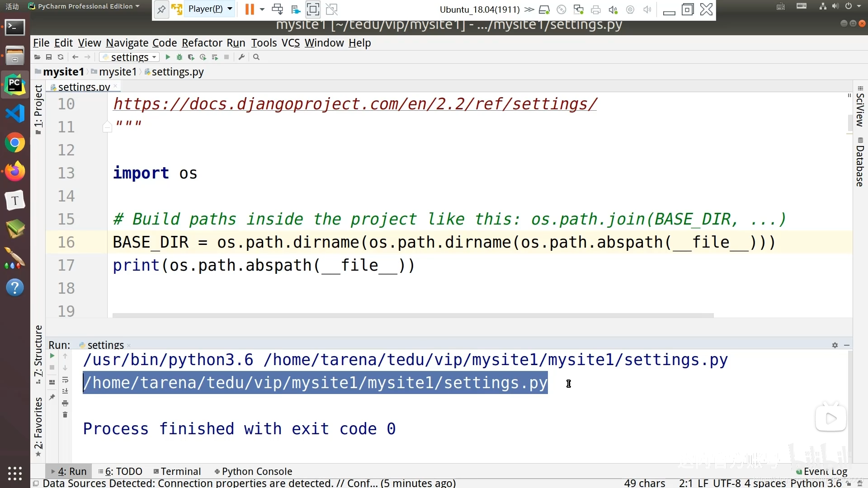Viewport: 868px width, 488px height.
Task: Open the Terminal dock icon
Action: click(15, 28)
